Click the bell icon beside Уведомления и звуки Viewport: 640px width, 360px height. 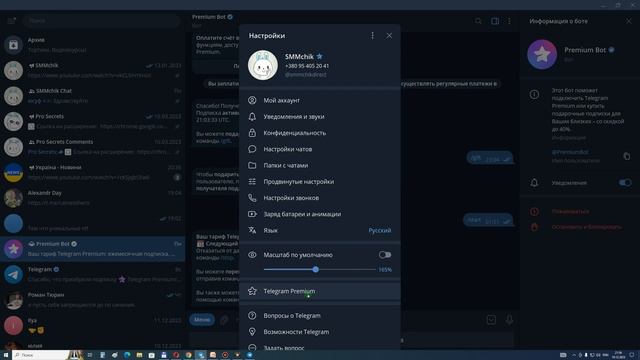[252, 116]
